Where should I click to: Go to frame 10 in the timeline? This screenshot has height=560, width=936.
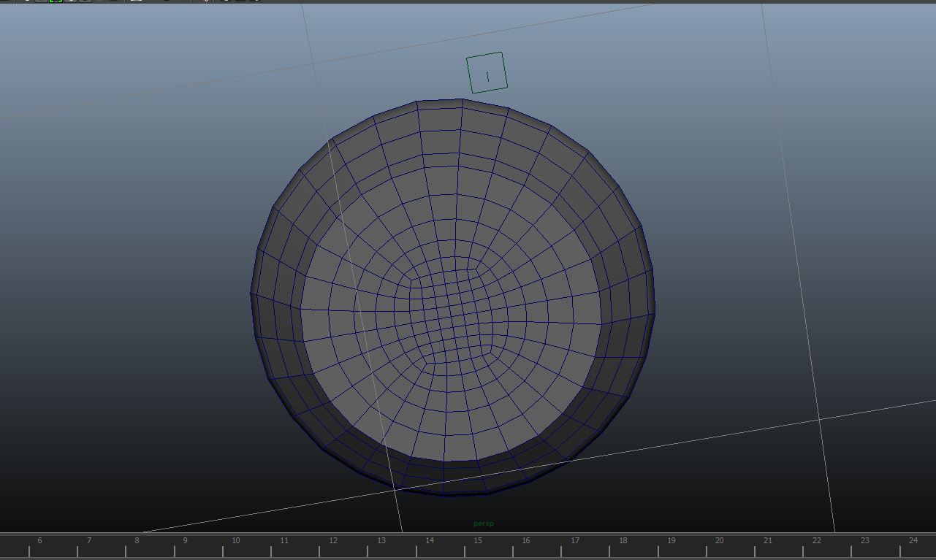tap(235, 540)
